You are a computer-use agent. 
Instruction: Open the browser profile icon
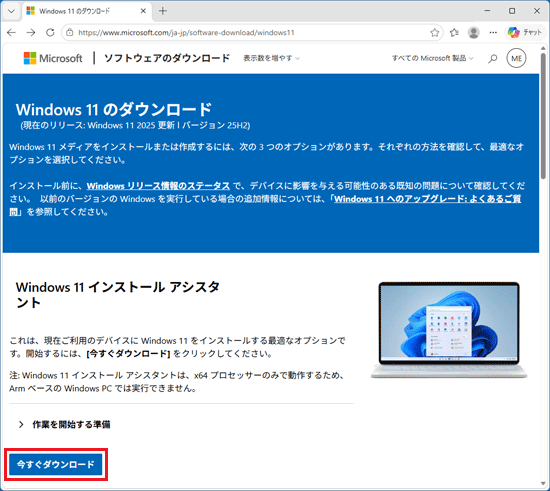pyautogui.click(x=474, y=33)
